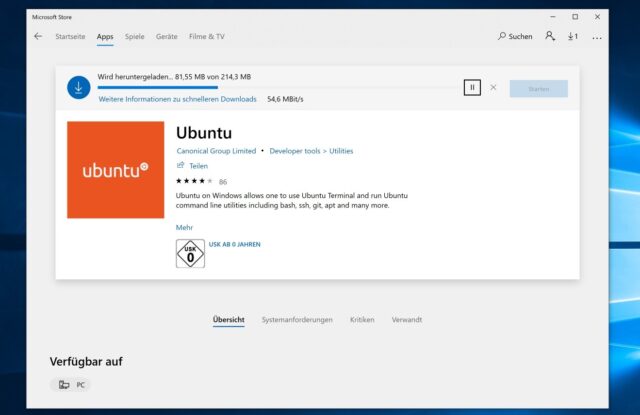Pause the Ubuntu download
640x415 pixels.
tap(472, 88)
